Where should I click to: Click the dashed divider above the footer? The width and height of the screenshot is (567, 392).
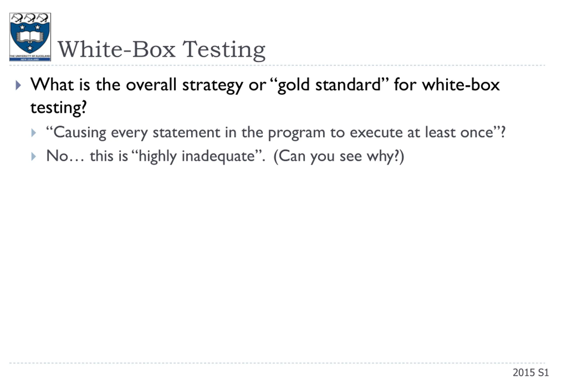pos(277,363)
